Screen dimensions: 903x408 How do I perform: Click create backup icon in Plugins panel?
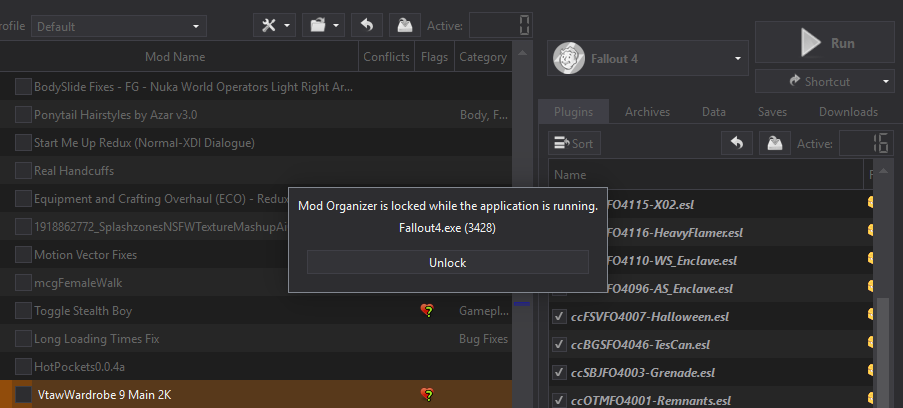(x=775, y=143)
